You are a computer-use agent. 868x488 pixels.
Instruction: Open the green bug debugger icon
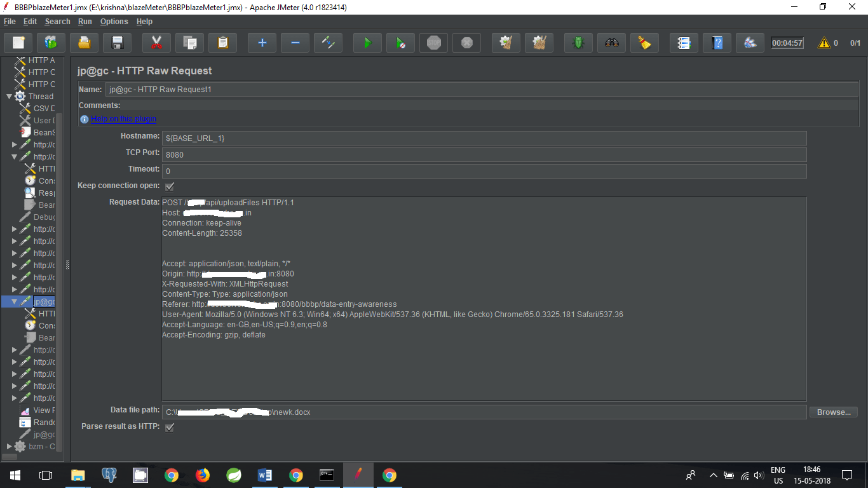click(578, 43)
